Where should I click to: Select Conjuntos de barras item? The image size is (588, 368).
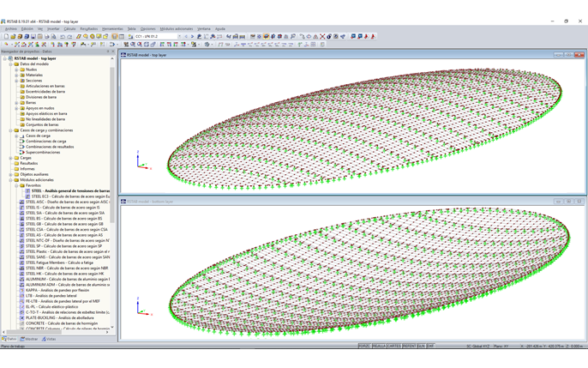click(42, 124)
